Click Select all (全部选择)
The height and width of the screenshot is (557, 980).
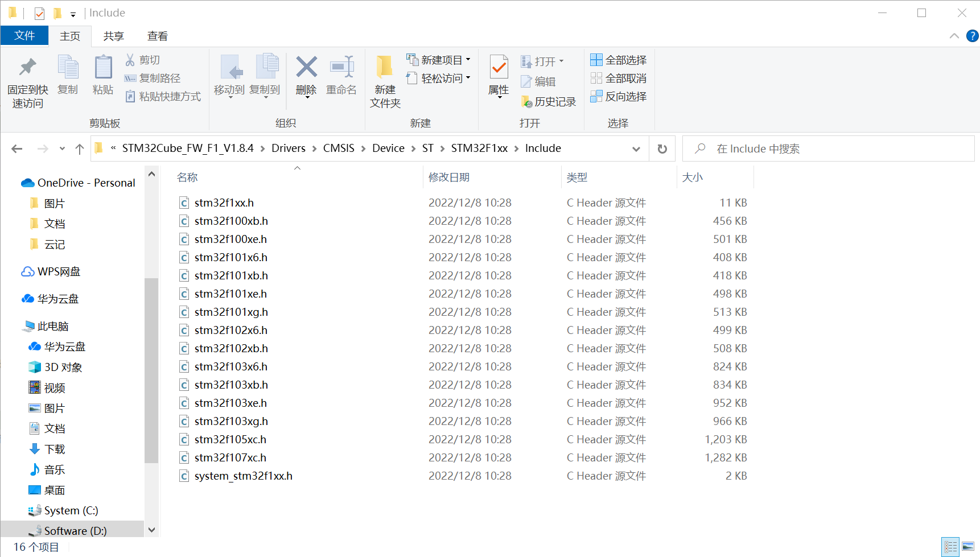pyautogui.click(x=619, y=60)
